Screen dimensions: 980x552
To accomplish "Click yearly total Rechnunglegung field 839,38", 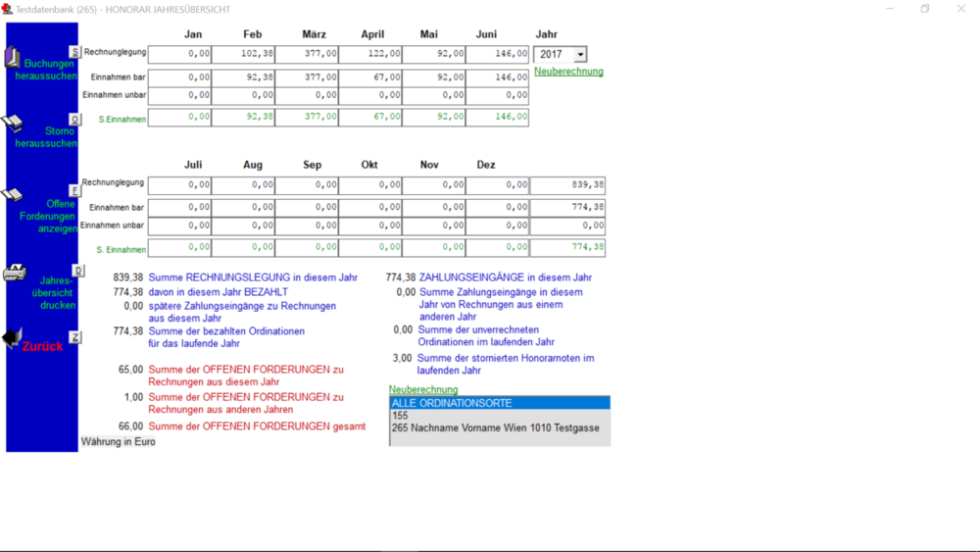I will pyautogui.click(x=567, y=185).
